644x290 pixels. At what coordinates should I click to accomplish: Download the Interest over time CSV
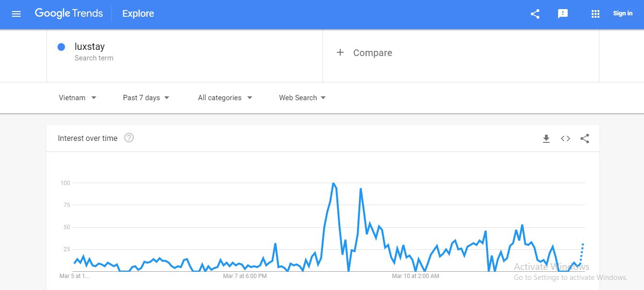click(x=546, y=139)
